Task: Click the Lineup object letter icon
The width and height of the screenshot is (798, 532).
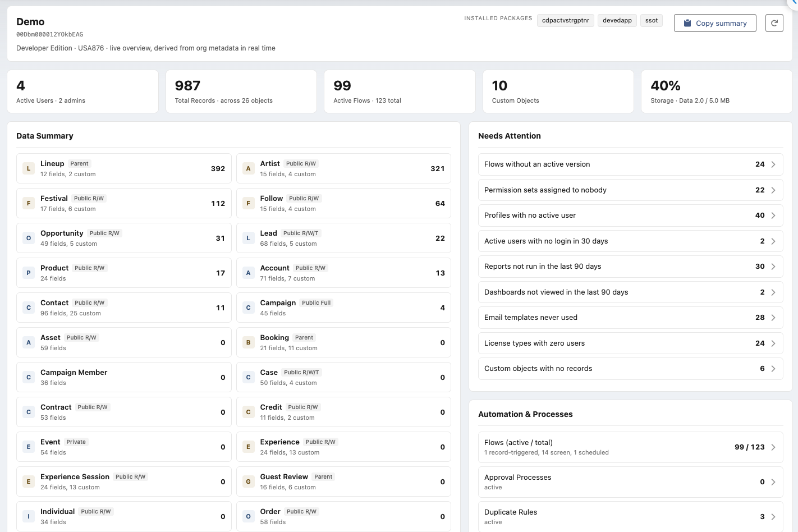Action: click(x=29, y=168)
